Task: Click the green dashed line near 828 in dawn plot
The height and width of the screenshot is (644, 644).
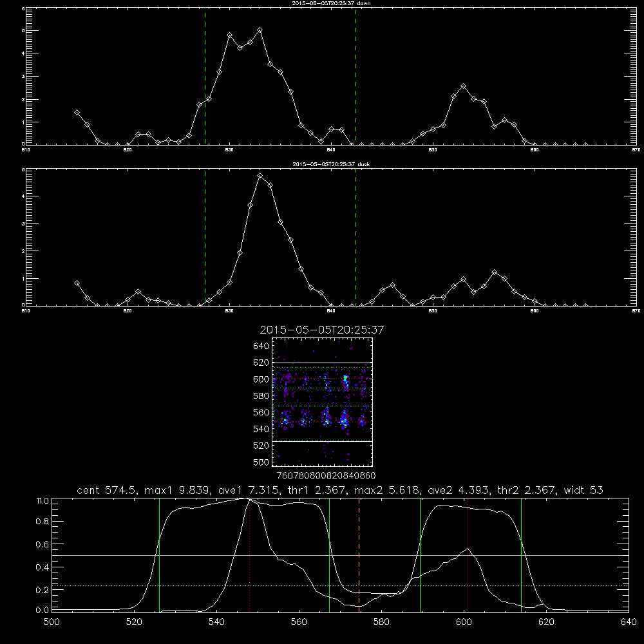Action: [x=205, y=76]
